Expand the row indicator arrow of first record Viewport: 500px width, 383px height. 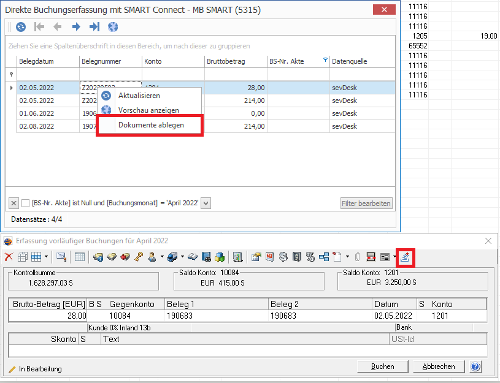11,88
